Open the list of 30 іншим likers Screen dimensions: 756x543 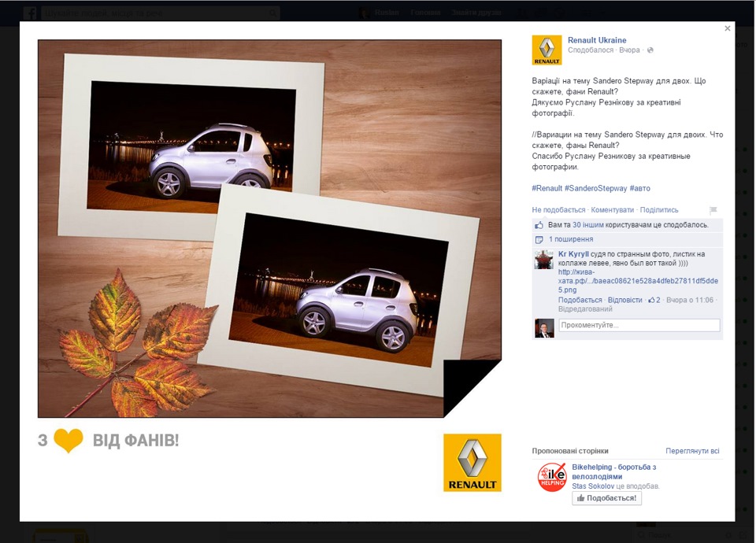(x=587, y=225)
